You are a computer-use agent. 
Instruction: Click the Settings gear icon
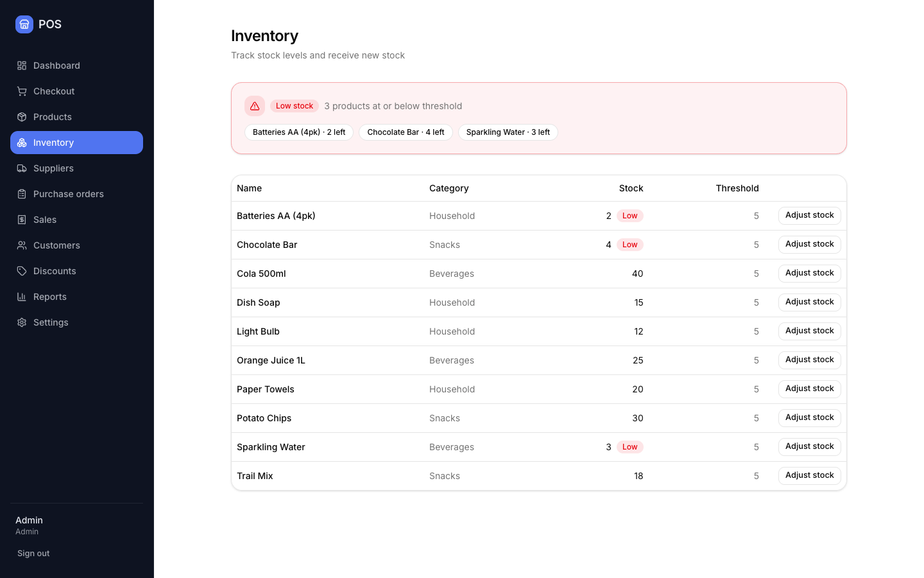(x=22, y=322)
